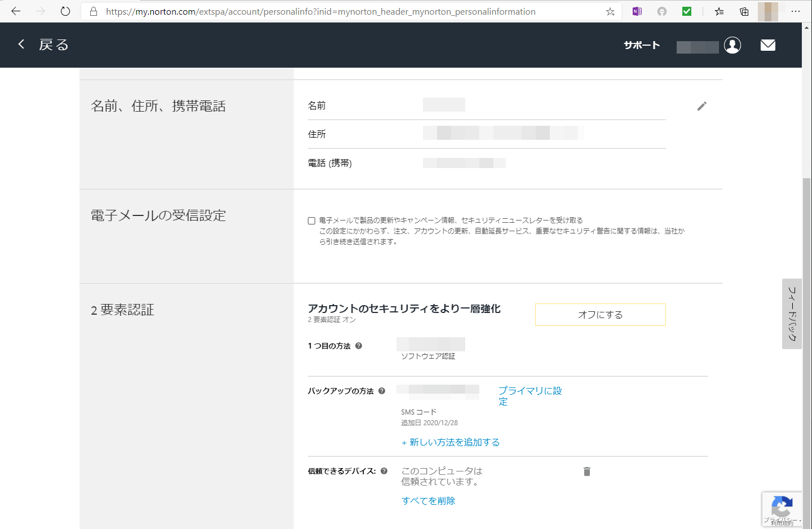Click アカウントのセキュリティをより一層強化 heading
The image size is (812, 529).
click(x=404, y=308)
